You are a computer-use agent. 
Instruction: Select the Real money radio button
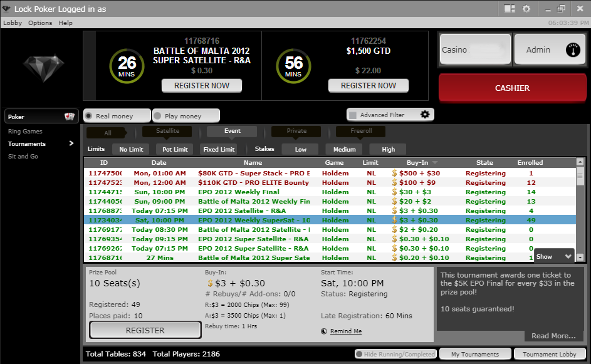(88, 116)
